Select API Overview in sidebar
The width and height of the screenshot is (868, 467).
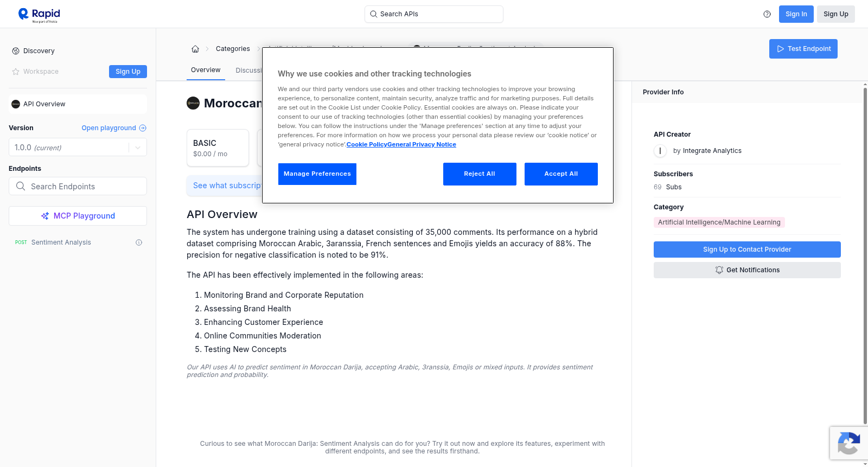point(78,104)
